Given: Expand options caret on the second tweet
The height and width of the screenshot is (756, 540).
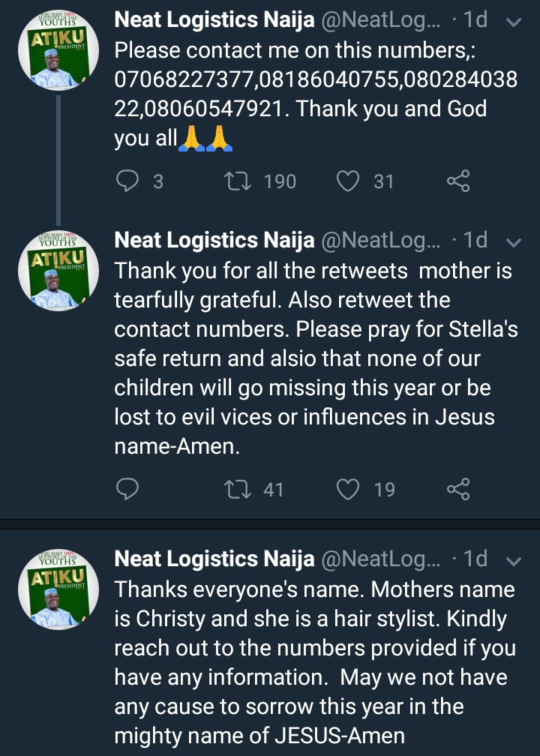Looking at the screenshot, I should click(x=514, y=242).
